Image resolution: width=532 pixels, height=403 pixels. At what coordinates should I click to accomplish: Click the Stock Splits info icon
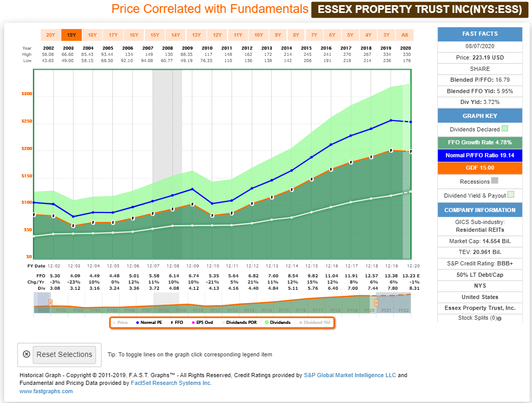(x=499, y=319)
